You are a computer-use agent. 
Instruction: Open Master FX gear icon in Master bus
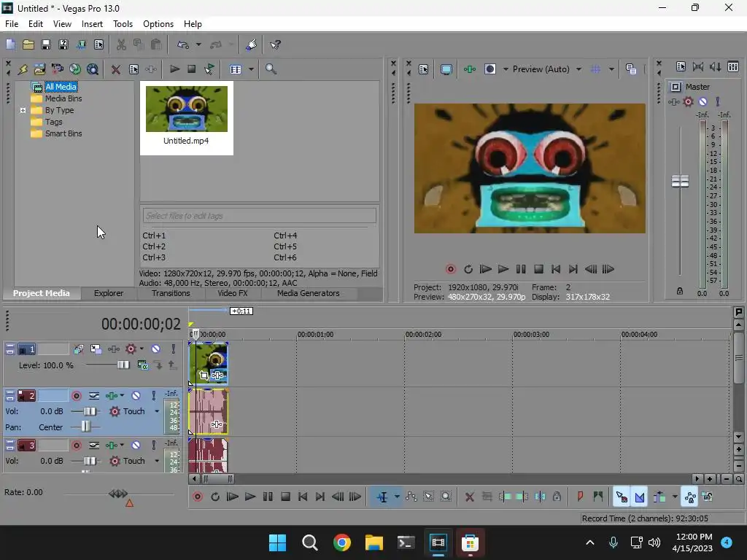click(x=688, y=101)
